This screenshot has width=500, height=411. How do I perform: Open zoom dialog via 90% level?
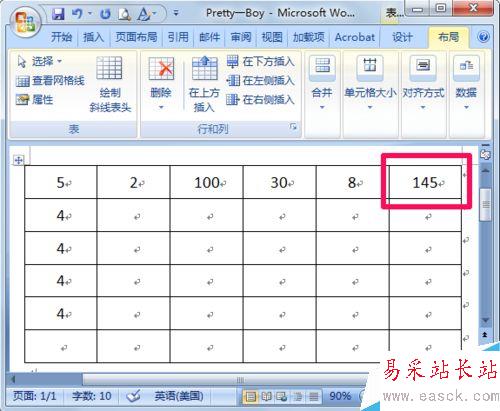(340, 396)
